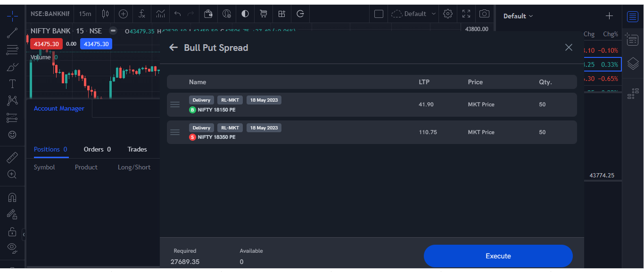Click the LTP value 41.90
The height and width of the screenshot is (272, 644).
click(x=426, y=104)
